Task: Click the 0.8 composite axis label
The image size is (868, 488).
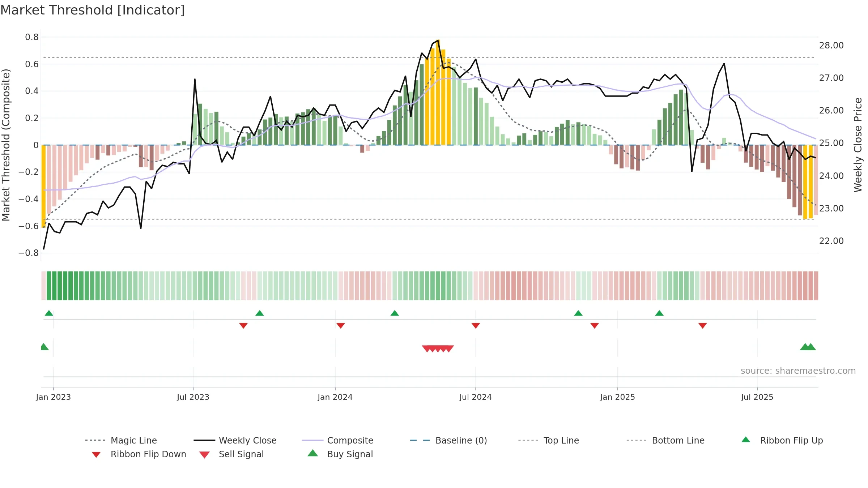Action: point(32,37)
